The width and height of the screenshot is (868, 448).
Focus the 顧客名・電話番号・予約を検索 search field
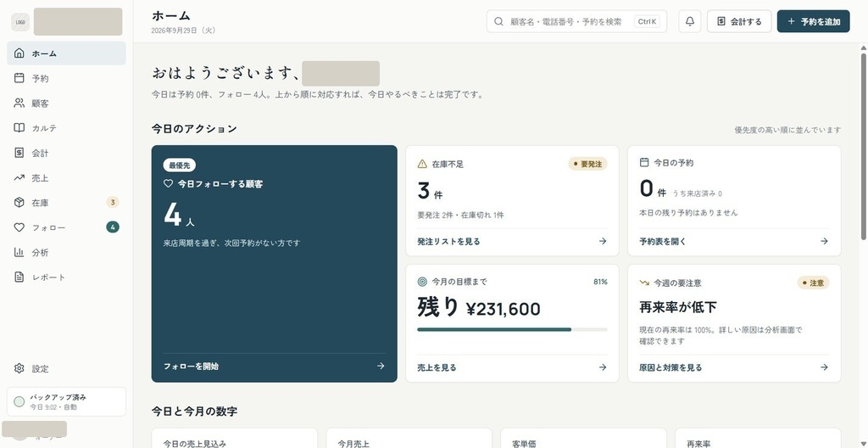pyautogui.click(x=576, y=21)
